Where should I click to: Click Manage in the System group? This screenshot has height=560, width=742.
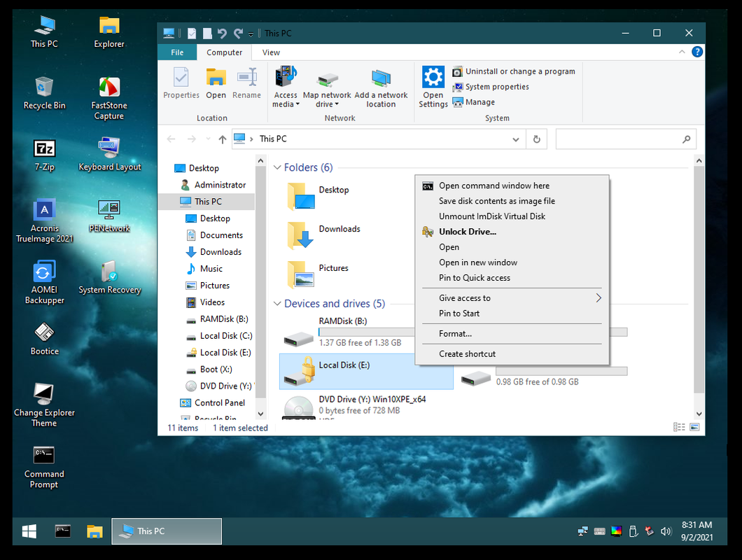pos(474,101)
